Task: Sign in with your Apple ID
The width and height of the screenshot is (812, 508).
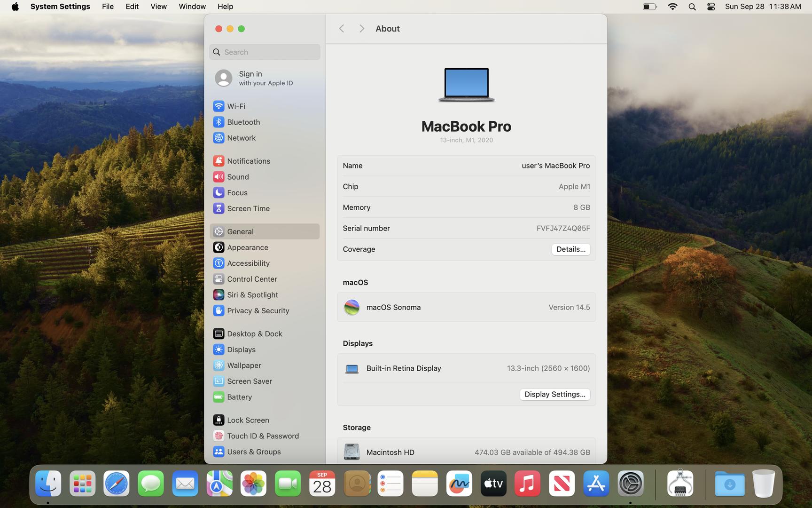Action: (265, 78)
